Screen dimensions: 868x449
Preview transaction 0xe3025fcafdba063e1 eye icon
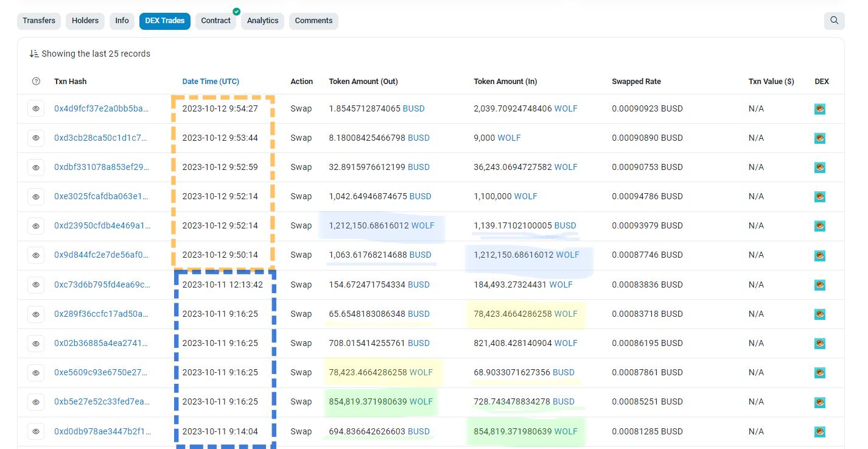coord(36,197)
